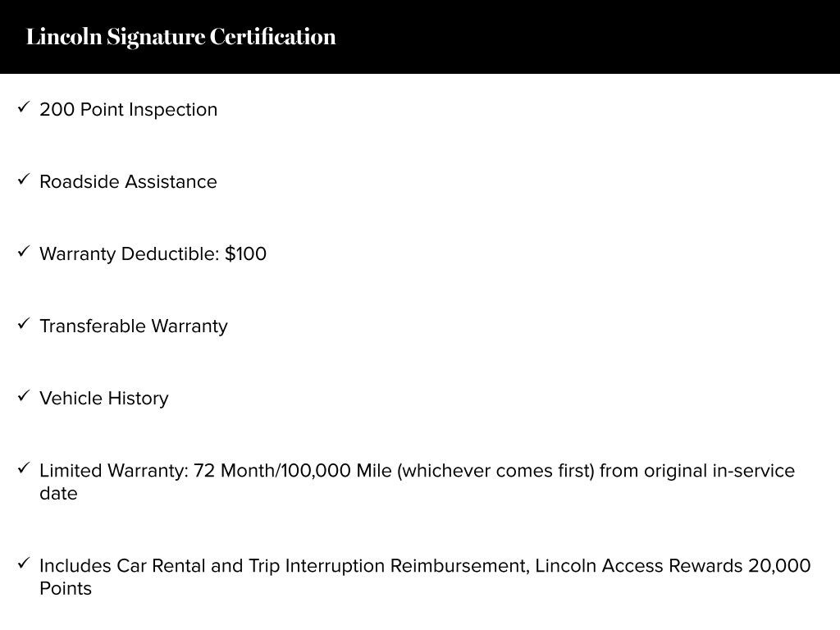This screenshot has height=630, width=840.
Task: Click the checkmark beside Transferable Warranty
Action: coord(23,324)
